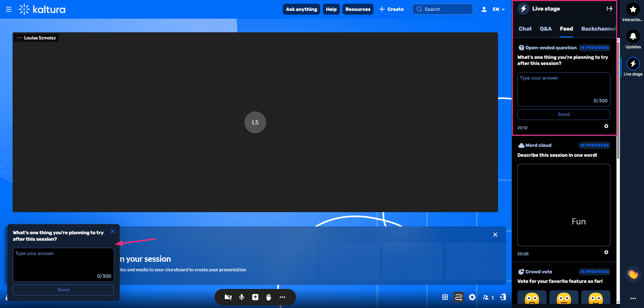
Task: Click the Search field in header
Action: (x=443, y=10)
